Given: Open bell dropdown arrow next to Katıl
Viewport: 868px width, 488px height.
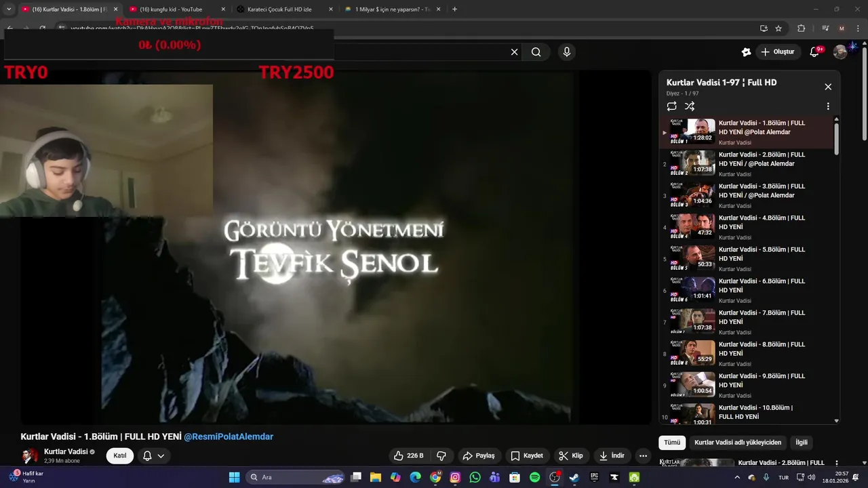Looking at the screenshot, I should pos(161,455).
